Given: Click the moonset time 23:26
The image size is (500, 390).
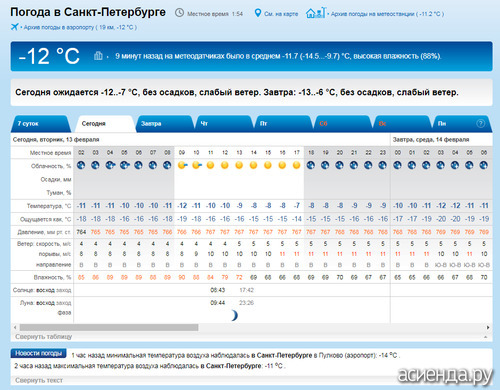Looking at the screenshot, I should (x=247, y=303).
